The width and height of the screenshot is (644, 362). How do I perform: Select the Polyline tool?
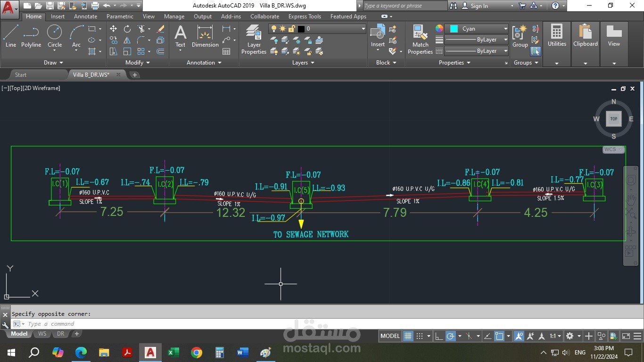31,36
